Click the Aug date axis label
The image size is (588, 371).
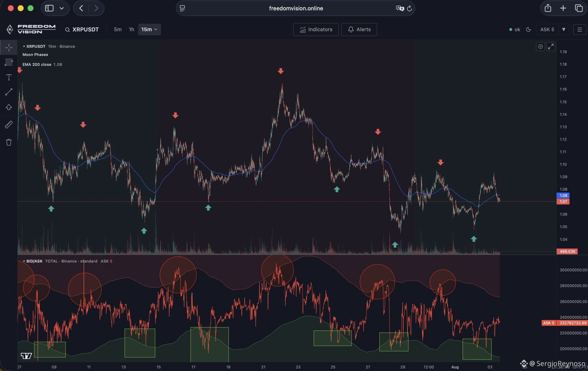click(455, 367)
